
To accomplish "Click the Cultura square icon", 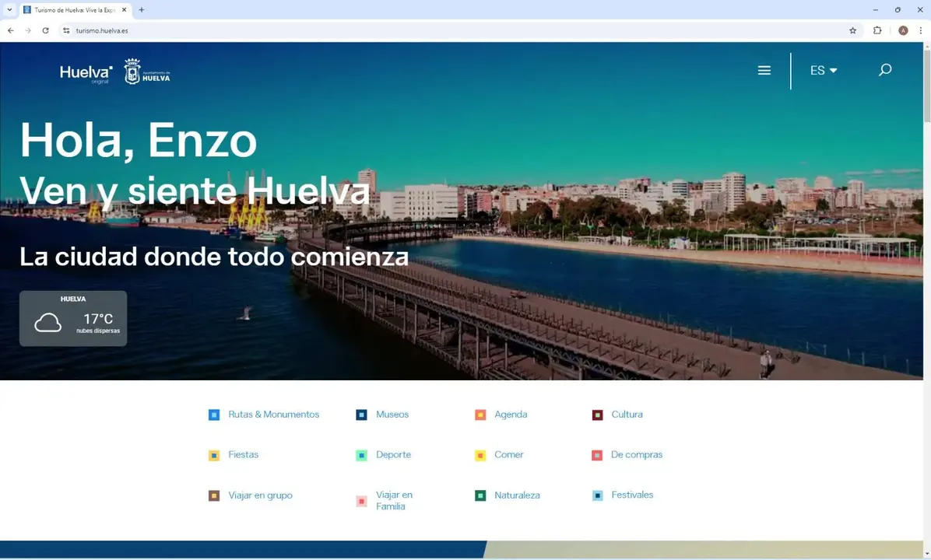I will 597,415.
